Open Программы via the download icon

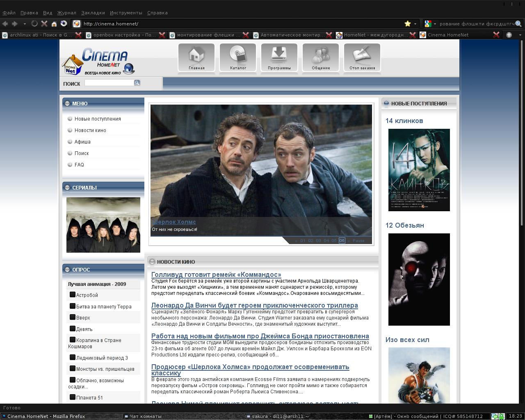279,57
